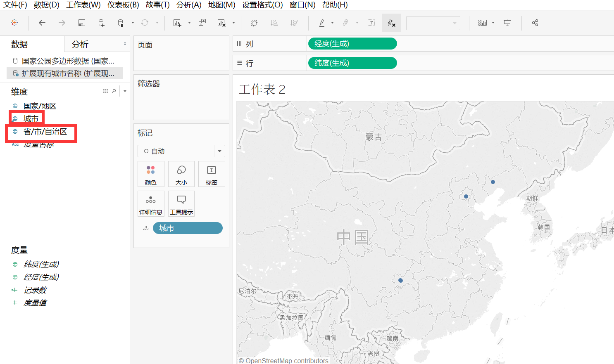Screen dimensions: 614x364
Task: Open the Fit view dropdown in toolbar
Action: (x=433, y=23)
